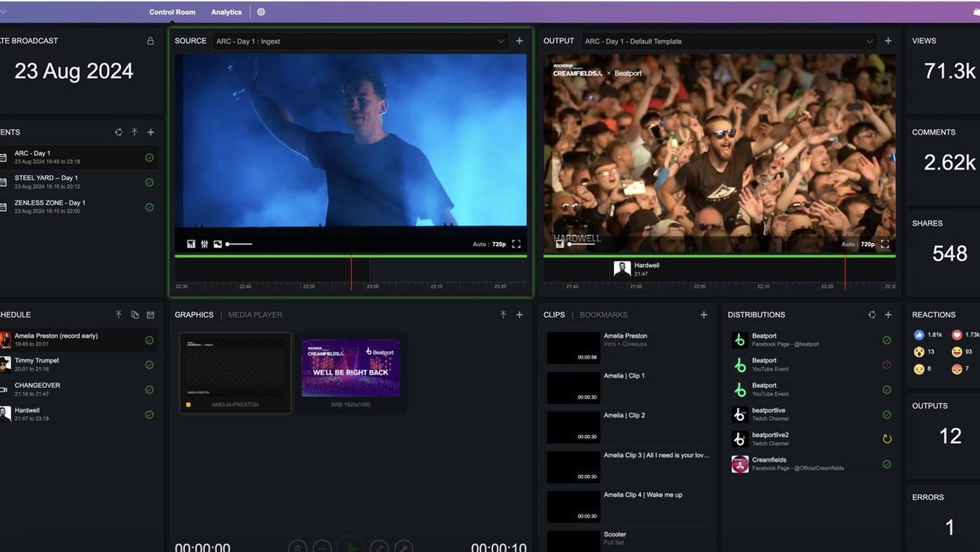Screen dimensions: 980x552
Task: Select the Bookmarks tab
Action: [603, 315]
